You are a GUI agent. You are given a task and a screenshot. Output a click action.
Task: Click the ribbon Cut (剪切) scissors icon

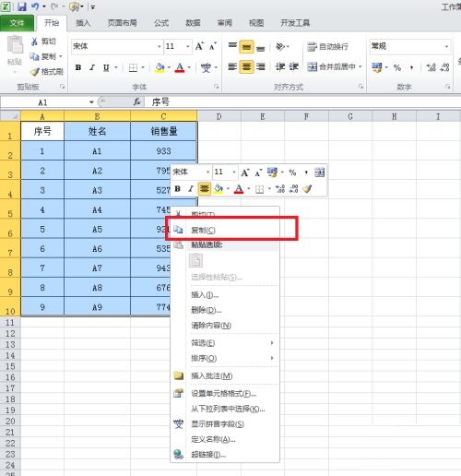pyautogui.click(x=34, y=42)
